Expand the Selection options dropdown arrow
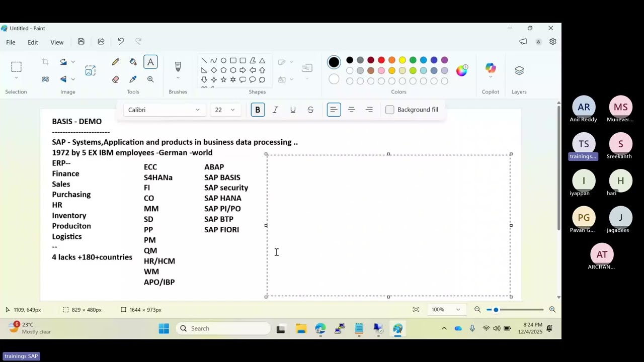This screenshot has width=644, height=362. click(x=16, y=78)
